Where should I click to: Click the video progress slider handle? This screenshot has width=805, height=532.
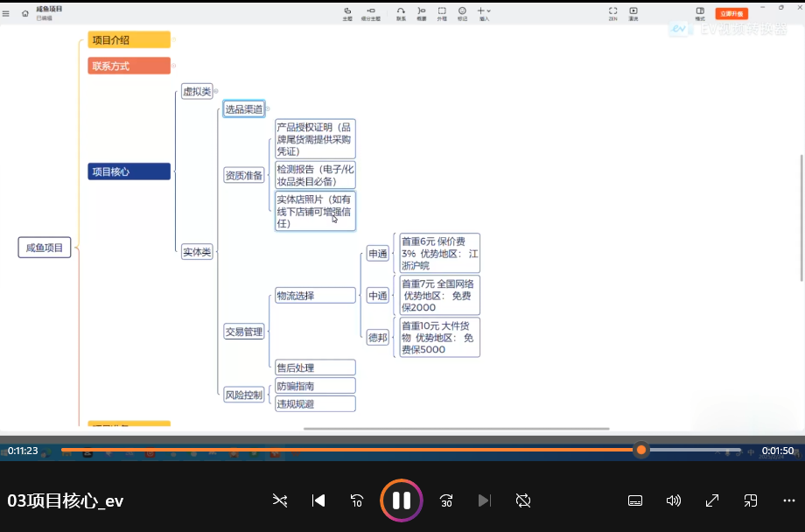point(641,450)
